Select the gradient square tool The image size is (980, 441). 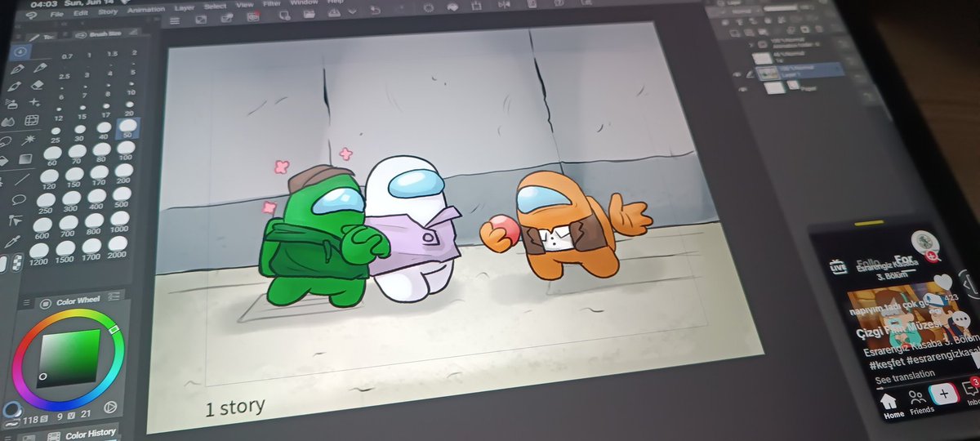coord(26,159)
